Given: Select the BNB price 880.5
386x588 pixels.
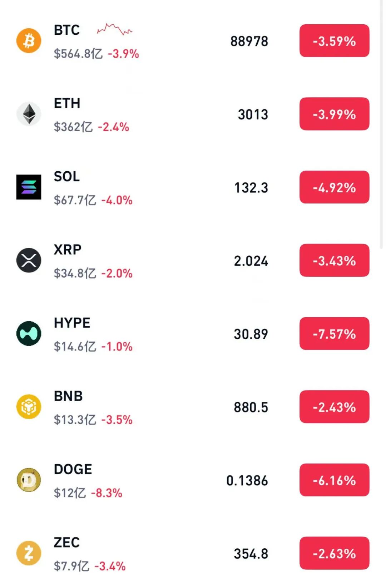Looking at the screenshot, I should point(251,407).
